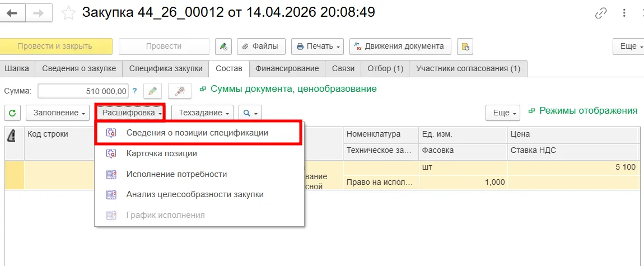The image size is (644, 266).
Task: Click the pencil with green dot toolbar icon
Action: (223, 46)
